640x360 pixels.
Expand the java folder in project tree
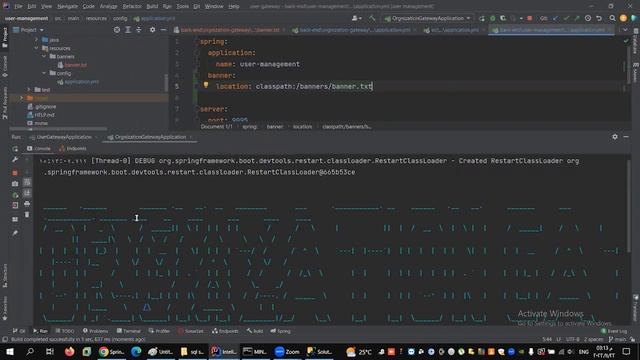tap(36, 40)
